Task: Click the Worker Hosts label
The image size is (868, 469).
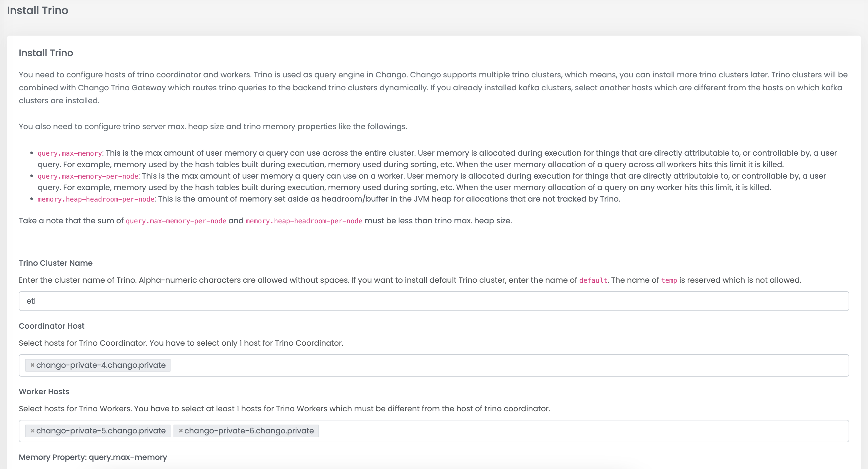Action: [x=44, y=391]
